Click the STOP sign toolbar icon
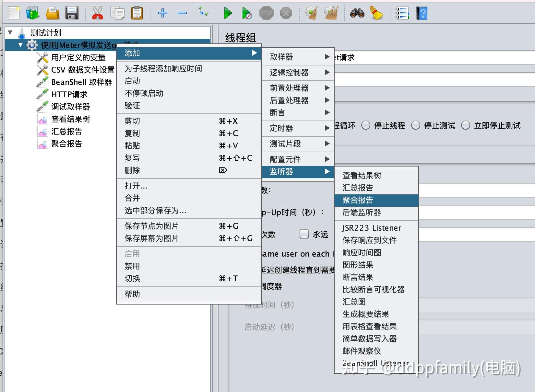This screenshot has height=392, width=535. (266, 13)
